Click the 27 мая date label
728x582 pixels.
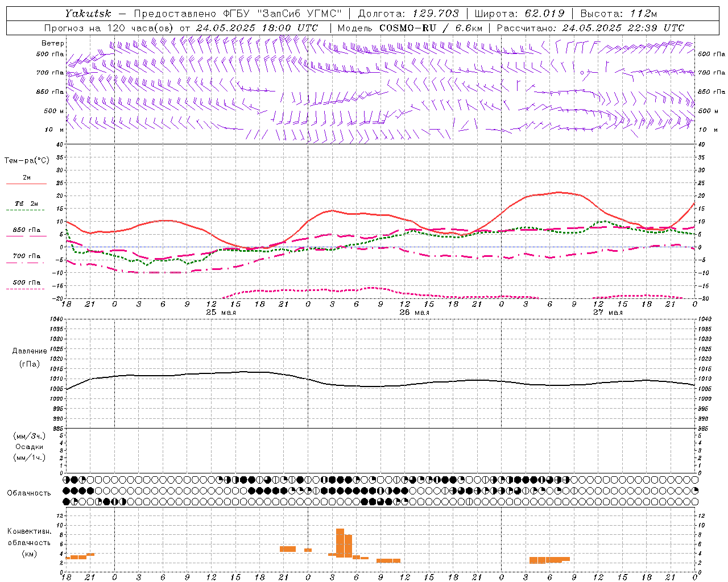(607, 313)
